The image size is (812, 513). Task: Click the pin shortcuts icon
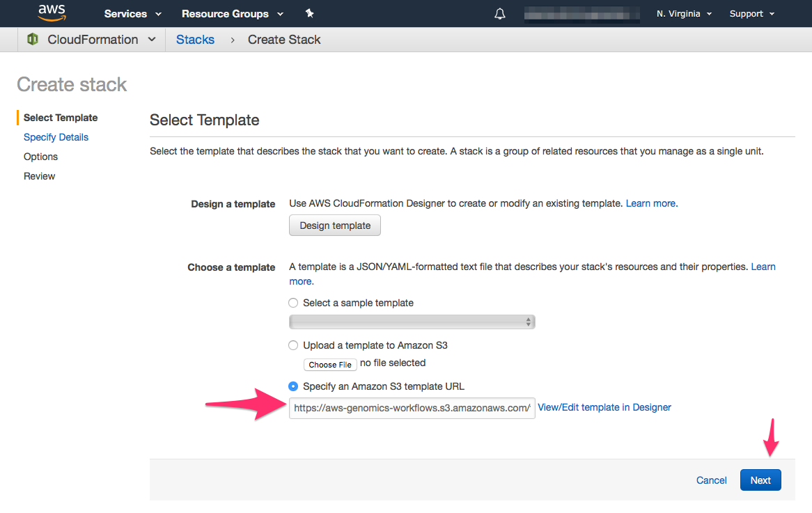pos(310,13)
